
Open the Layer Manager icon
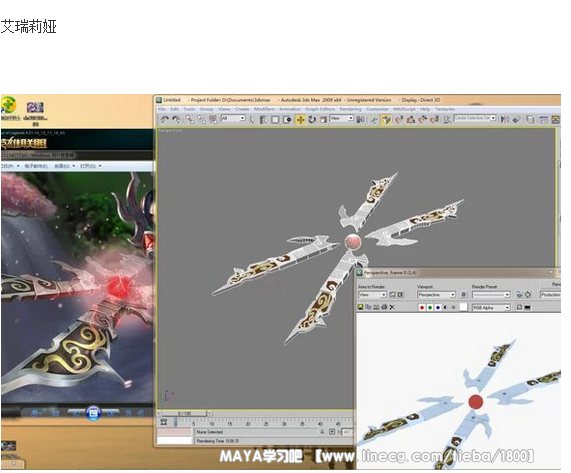530,119
